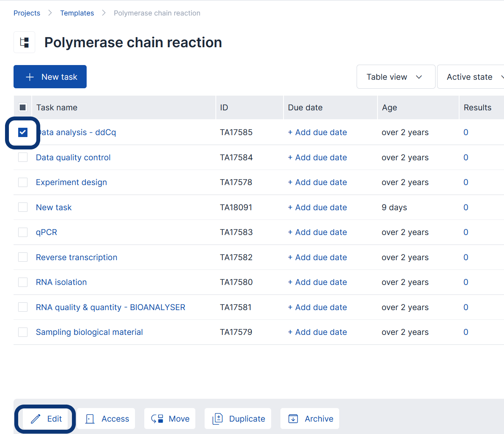Image resolution: width=504 pixels, height=434 pixels.
Task: Add due date for Experiment design
Action: pyautogui.click(x=317, y=182)
